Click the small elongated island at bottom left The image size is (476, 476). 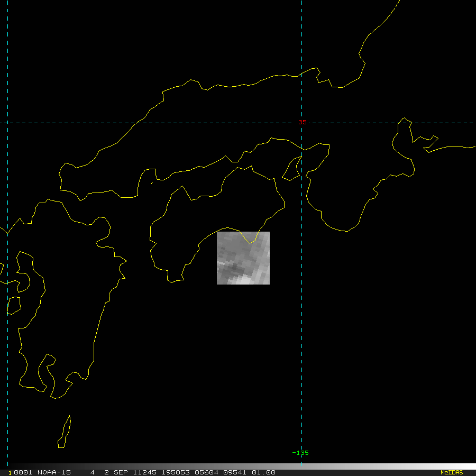pyautogui.click(x=64, y=432)
